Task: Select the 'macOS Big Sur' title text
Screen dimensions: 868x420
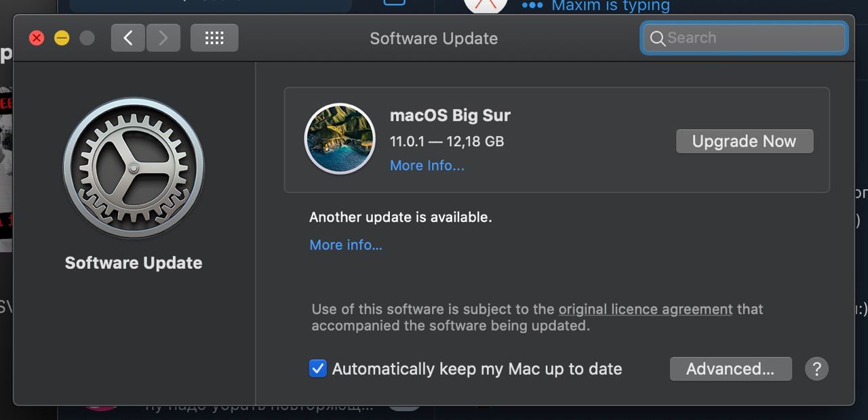Action: [x=450, y=115]
